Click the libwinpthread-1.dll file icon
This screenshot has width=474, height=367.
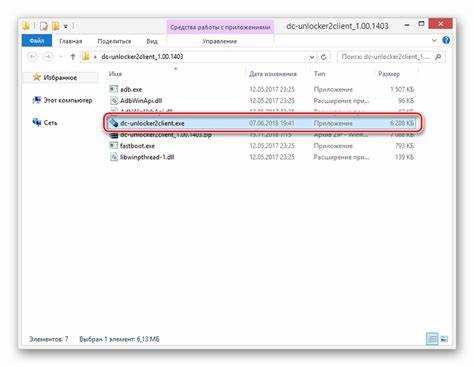click(114, 157)
